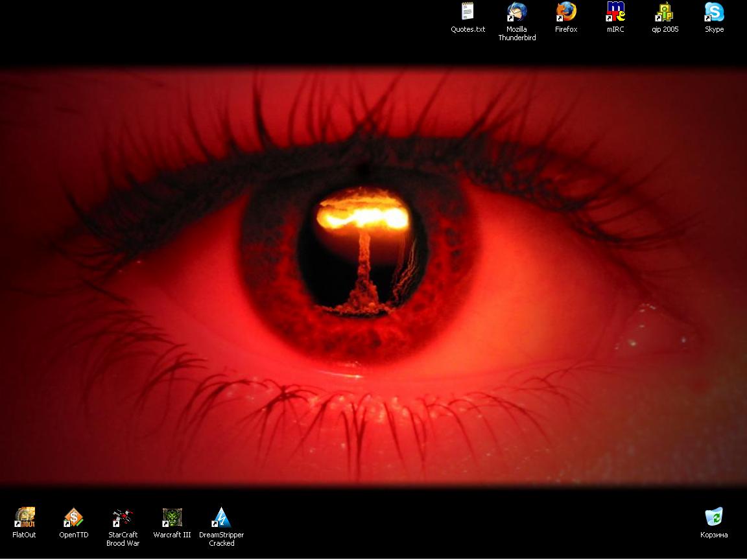The width and height of the screenshot is (747, 560).
Task: Click the "qip 2005" label text
Action: pos(665,29)
